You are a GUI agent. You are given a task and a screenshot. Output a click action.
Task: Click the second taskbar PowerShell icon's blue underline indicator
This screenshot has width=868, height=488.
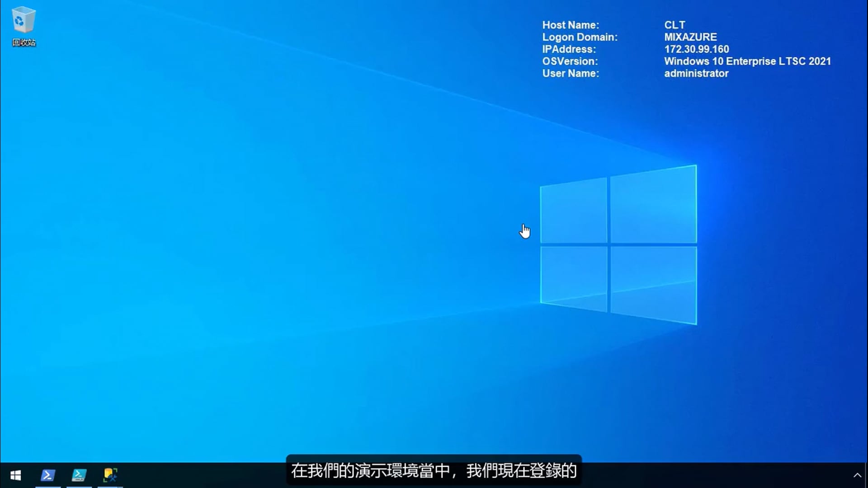tap(79, 486)
